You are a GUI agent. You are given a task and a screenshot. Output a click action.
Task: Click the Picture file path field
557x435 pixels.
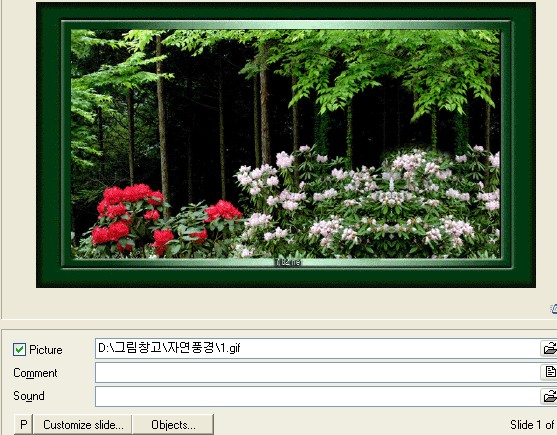(317, 348)
